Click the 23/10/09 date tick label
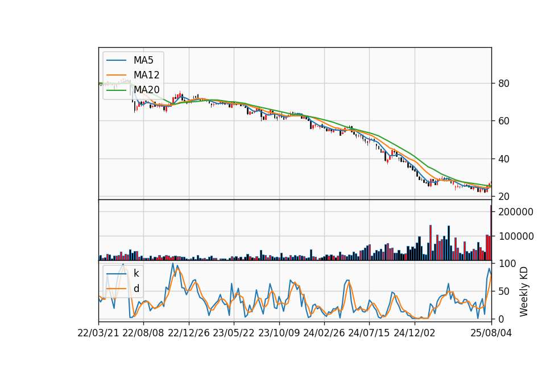546x392 pixels. pos(279,333)
